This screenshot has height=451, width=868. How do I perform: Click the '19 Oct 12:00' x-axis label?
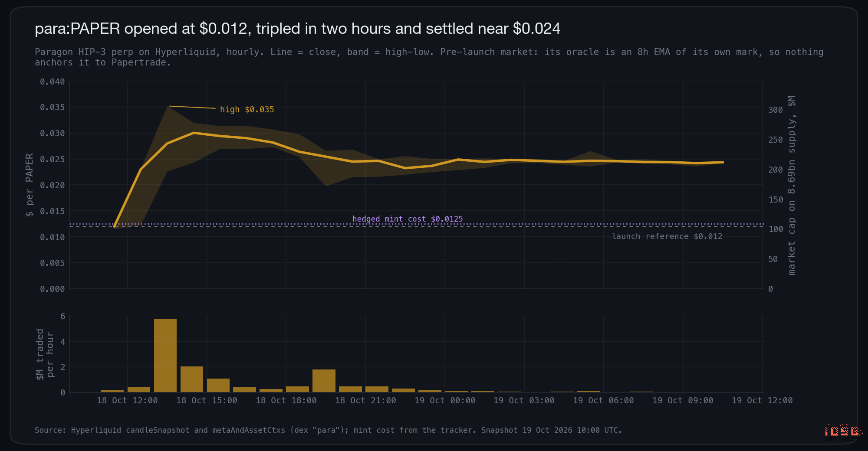[762, 401]
